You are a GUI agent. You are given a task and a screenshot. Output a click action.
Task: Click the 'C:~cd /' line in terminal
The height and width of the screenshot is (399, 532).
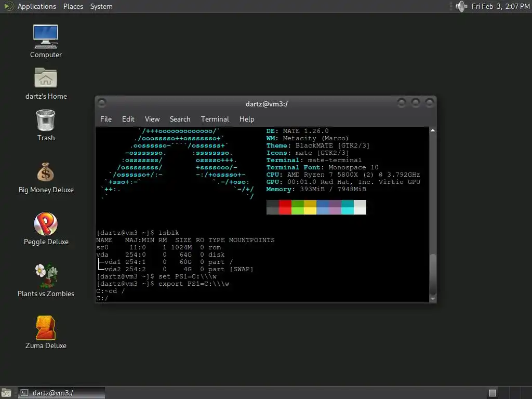(111, 291)
